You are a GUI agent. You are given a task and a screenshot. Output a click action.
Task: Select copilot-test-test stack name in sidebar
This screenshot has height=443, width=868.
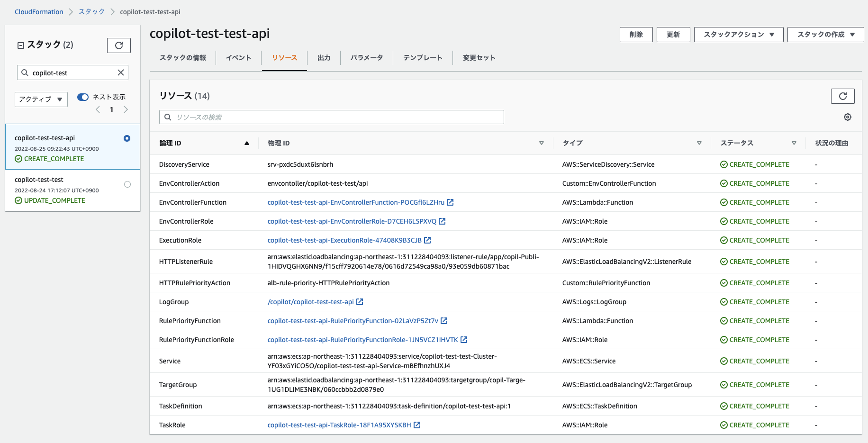[x=39, y=180]
